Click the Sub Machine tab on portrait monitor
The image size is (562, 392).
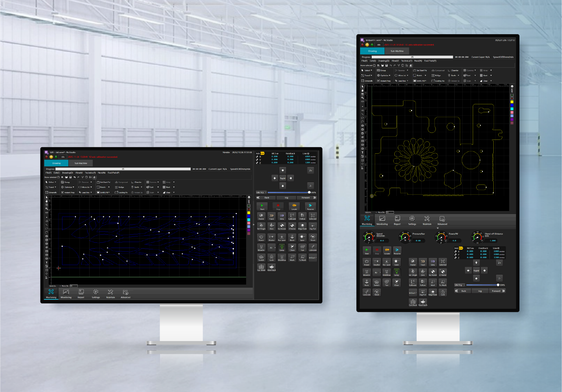click(x=397, y=51)
